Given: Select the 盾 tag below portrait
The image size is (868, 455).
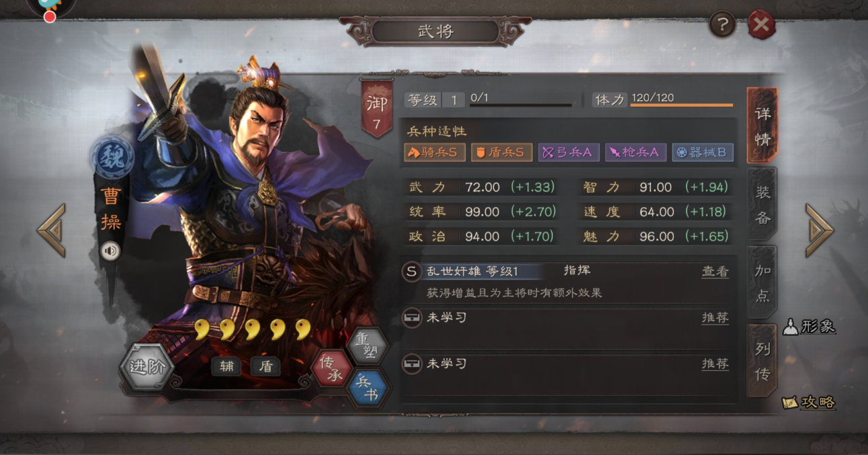Looking at the screenshot, I should tap(265, 366).
